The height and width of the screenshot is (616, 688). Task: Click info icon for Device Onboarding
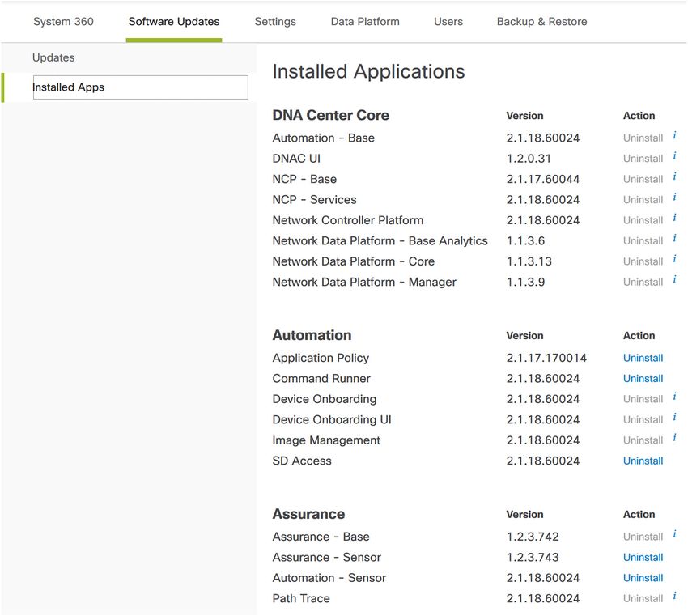[x=674, y=397]
